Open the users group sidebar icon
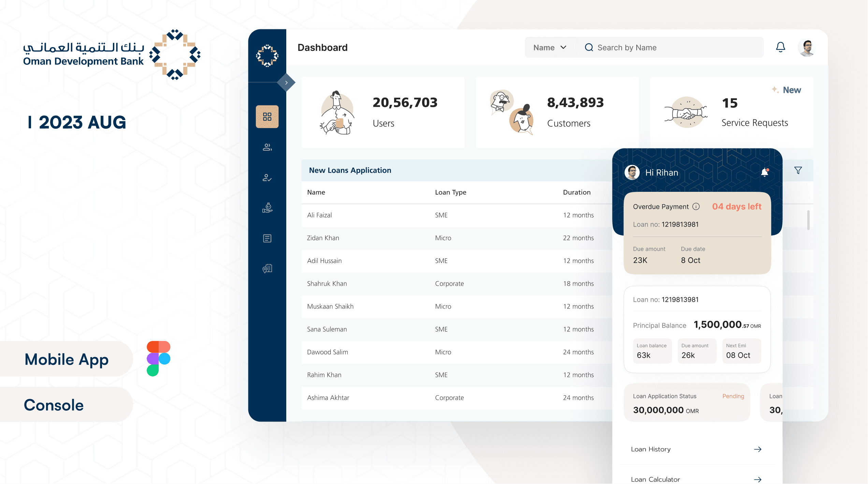 (267, 147)
